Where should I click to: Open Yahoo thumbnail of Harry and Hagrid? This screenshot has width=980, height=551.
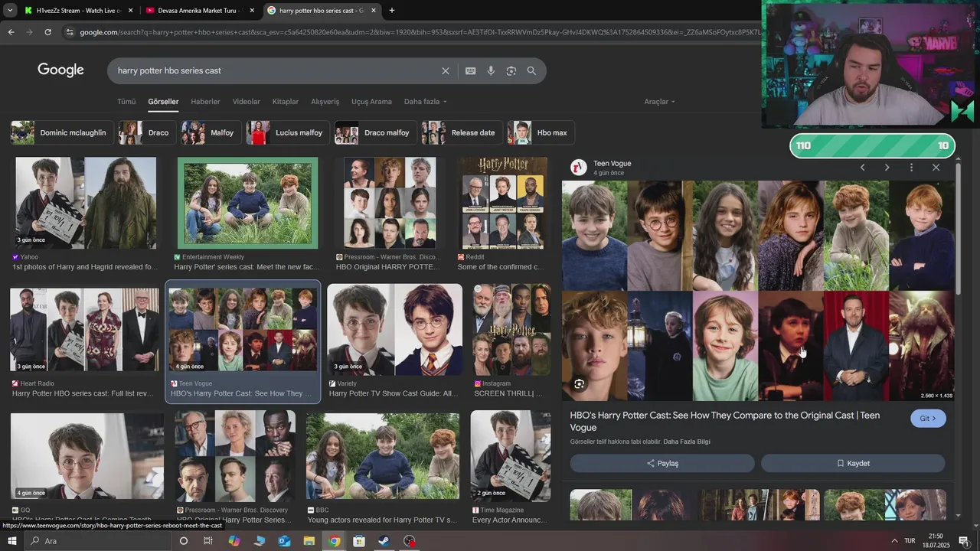(x=86, y=203)
